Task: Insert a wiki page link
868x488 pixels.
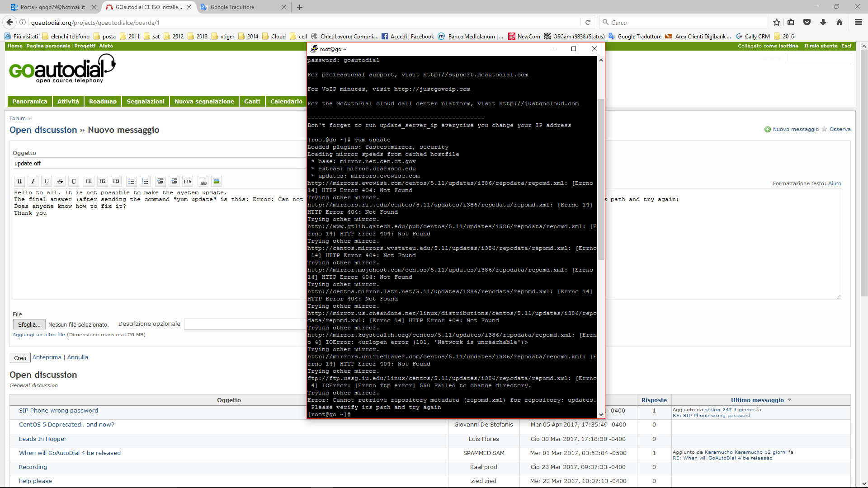Action: tap(203, 181)
